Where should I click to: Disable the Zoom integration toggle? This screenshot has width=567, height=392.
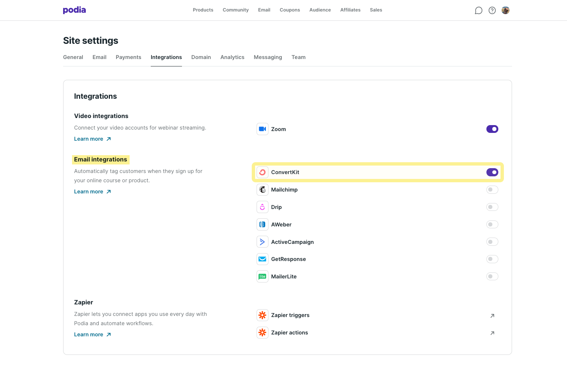coord(492,129)
